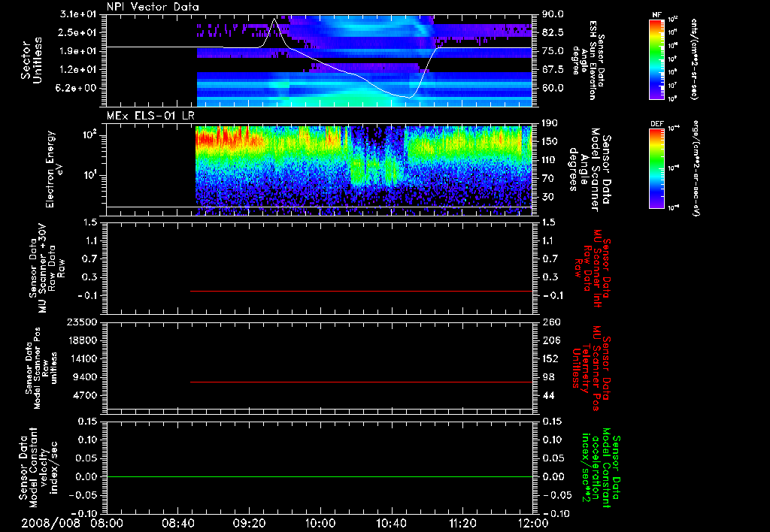Click the 75.0 sun elevation tick label
This screenshot has height=532, width=770.
[x=553, y=51]
